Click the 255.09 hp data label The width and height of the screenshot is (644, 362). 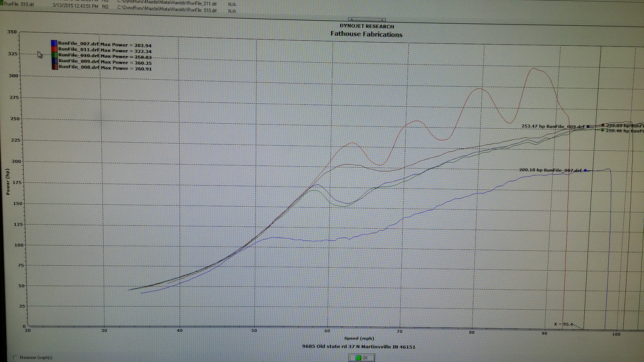pyautogui.click(x=625, y=126)
